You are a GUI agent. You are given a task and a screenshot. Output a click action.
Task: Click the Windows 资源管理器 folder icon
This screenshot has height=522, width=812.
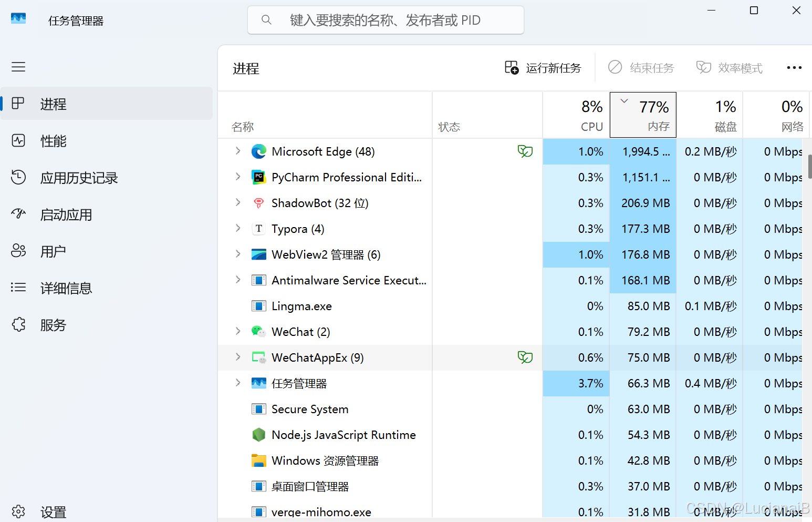click(x=258, y=460)
